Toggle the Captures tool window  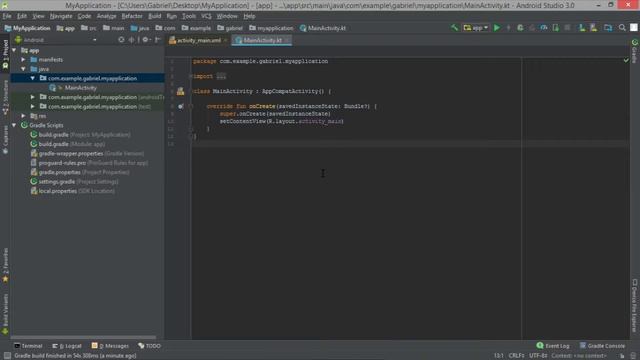(x=5, y=140)
